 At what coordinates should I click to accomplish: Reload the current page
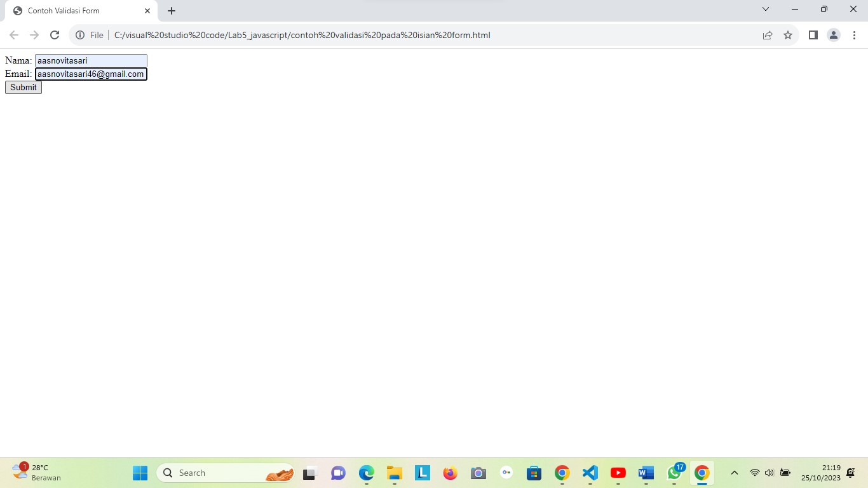(x=54, y=35)
